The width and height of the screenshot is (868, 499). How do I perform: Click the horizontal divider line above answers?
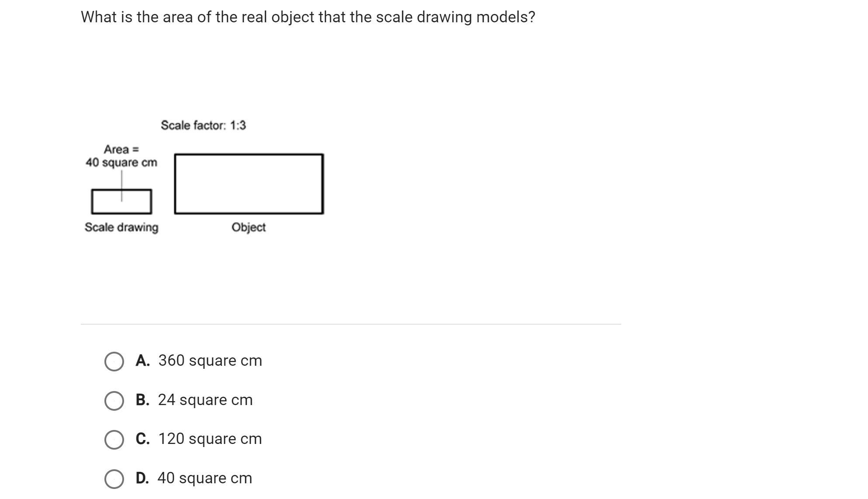click(x=351, y=324)
